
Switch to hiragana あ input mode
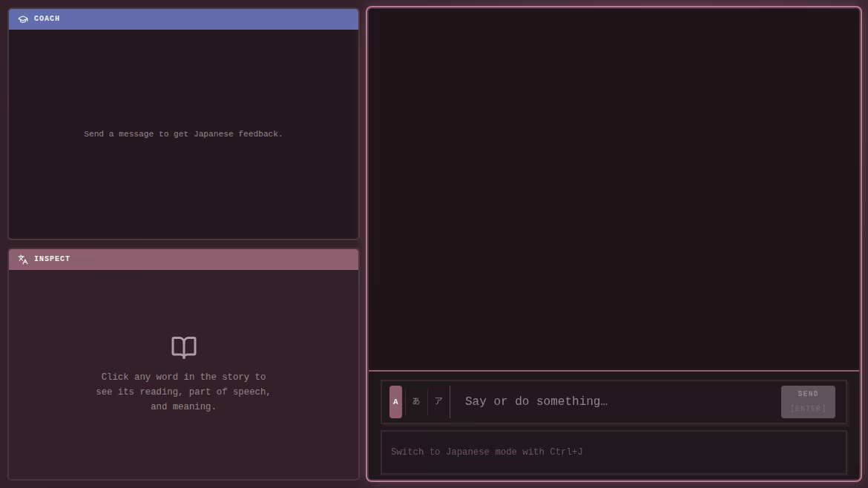tap(416, 402)
